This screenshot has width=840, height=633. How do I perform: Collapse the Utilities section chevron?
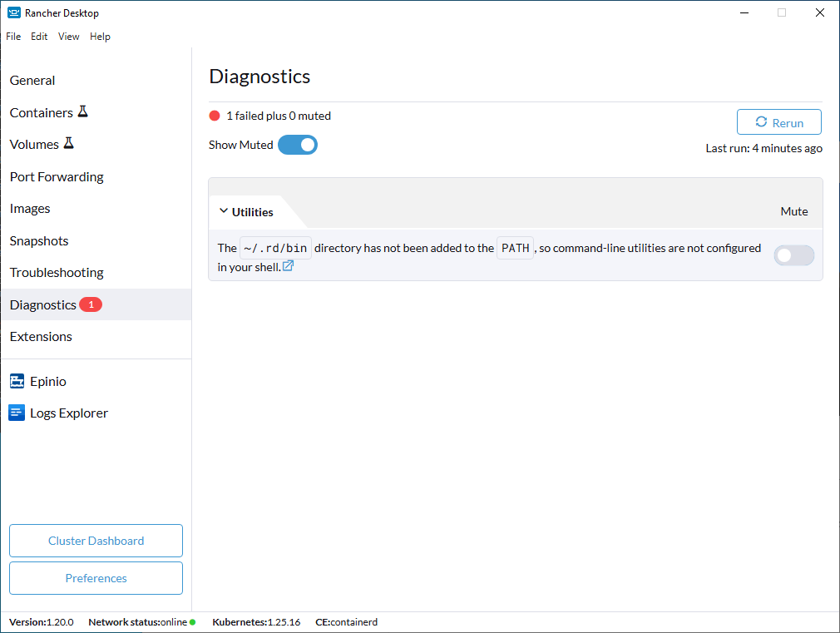coord(223,211)
